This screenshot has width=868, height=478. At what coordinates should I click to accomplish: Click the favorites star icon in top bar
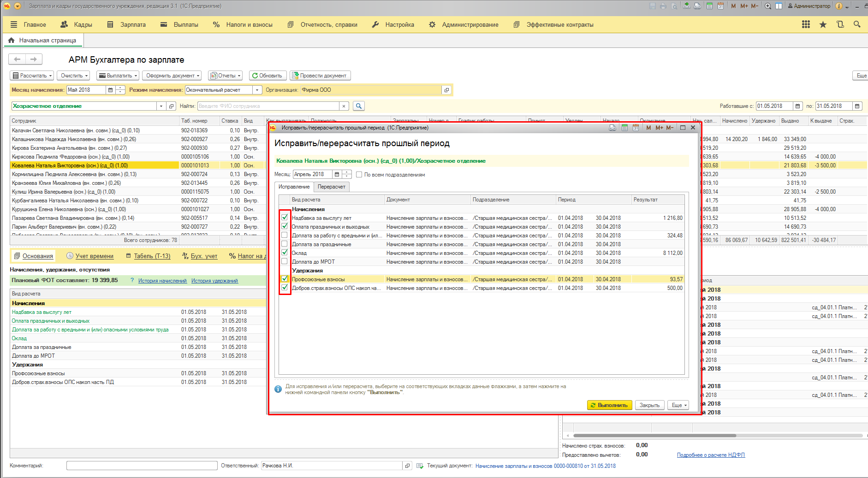click(823, 24)
